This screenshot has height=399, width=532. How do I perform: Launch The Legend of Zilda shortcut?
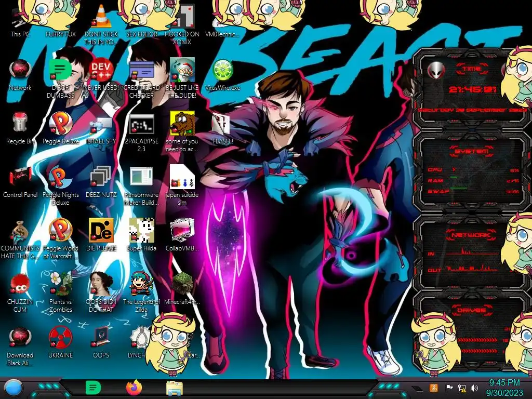tap(141, 292)
